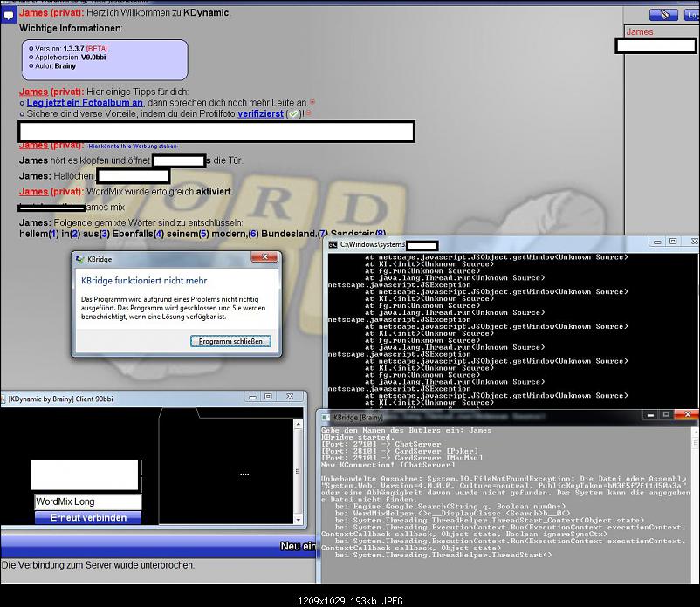The width and height of the screenshot is (700, 607).
Task: Maximize the C:\Windows\system32 console window
Action: pos(672,242)
